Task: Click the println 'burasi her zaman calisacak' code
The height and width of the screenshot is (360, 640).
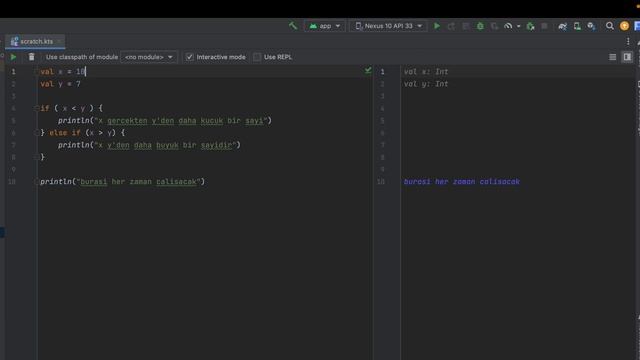Action: pos(122,182)
